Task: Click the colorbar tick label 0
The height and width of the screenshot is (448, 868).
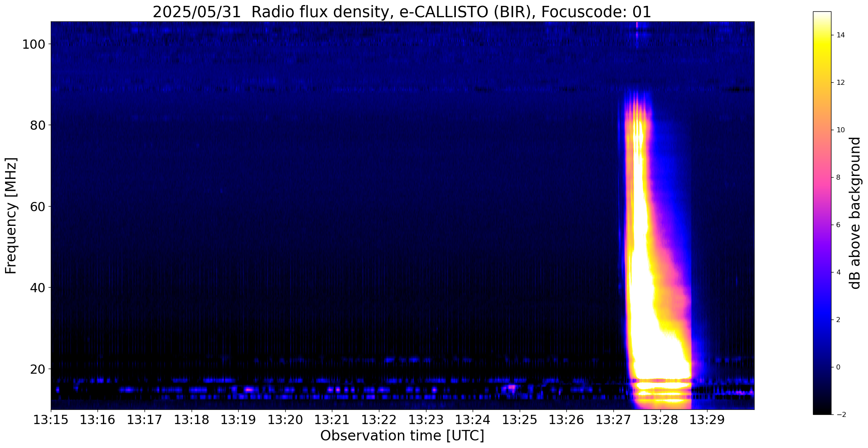Action: tap(838, 367)
